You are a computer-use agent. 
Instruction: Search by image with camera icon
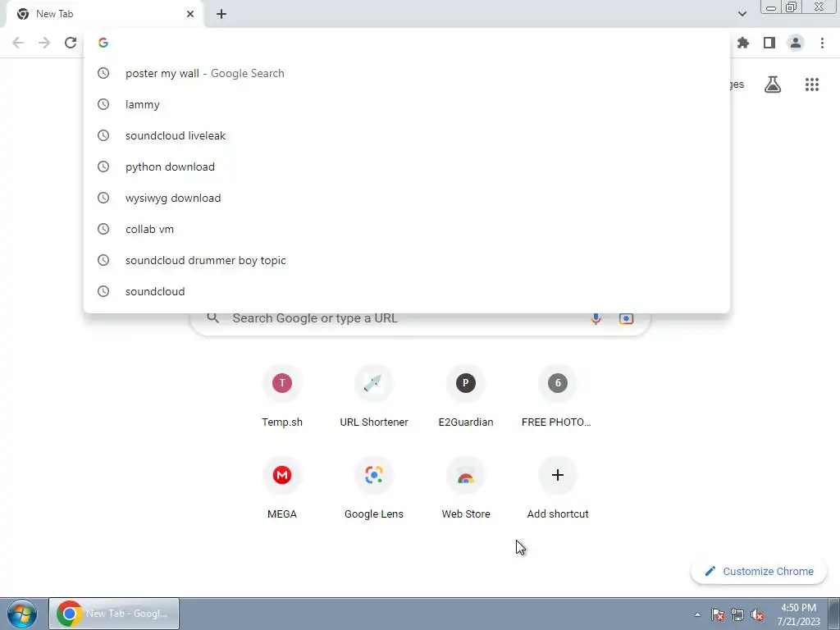[626, 319]
